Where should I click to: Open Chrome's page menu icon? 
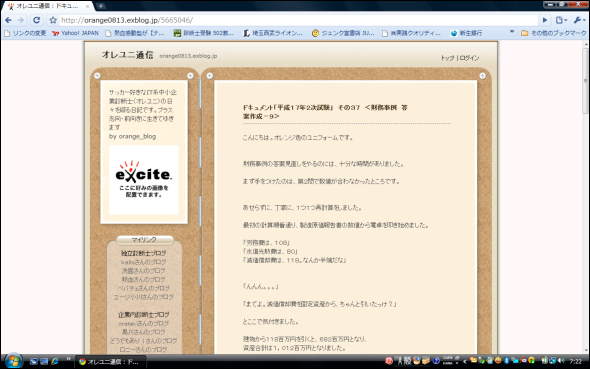[x=561, y=20]
